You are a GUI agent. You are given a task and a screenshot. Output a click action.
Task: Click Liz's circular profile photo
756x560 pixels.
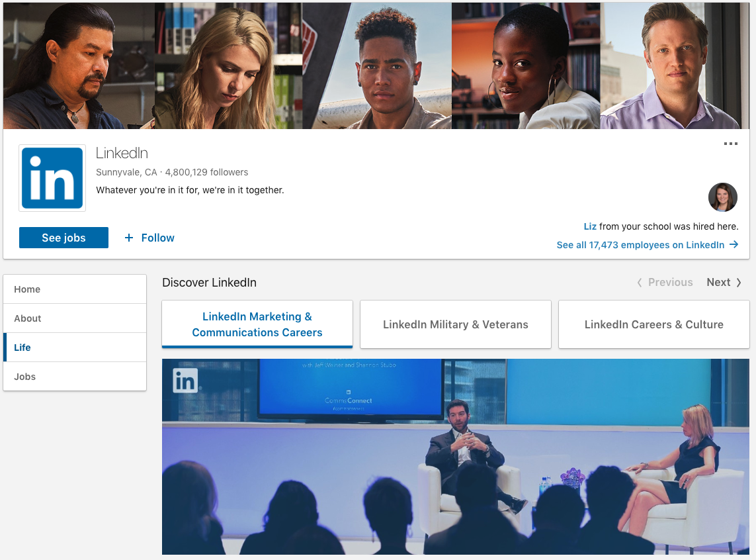point(722,197)
